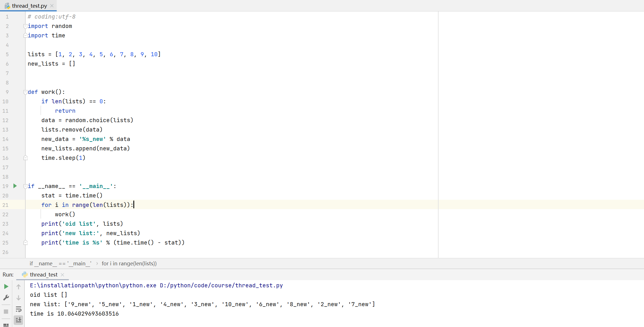
Task: Click the Python icon on the thread_test run tab
Action: pyautogui.click(x=25, y=274)
